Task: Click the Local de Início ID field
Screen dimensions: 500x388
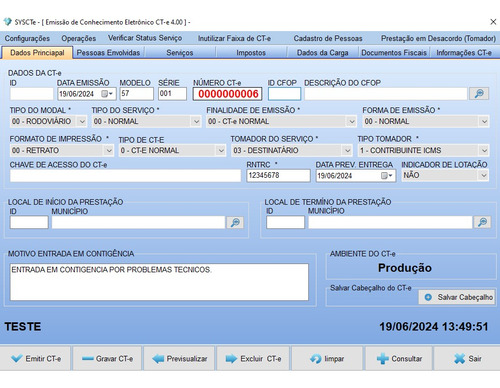Action: [29, 222]
